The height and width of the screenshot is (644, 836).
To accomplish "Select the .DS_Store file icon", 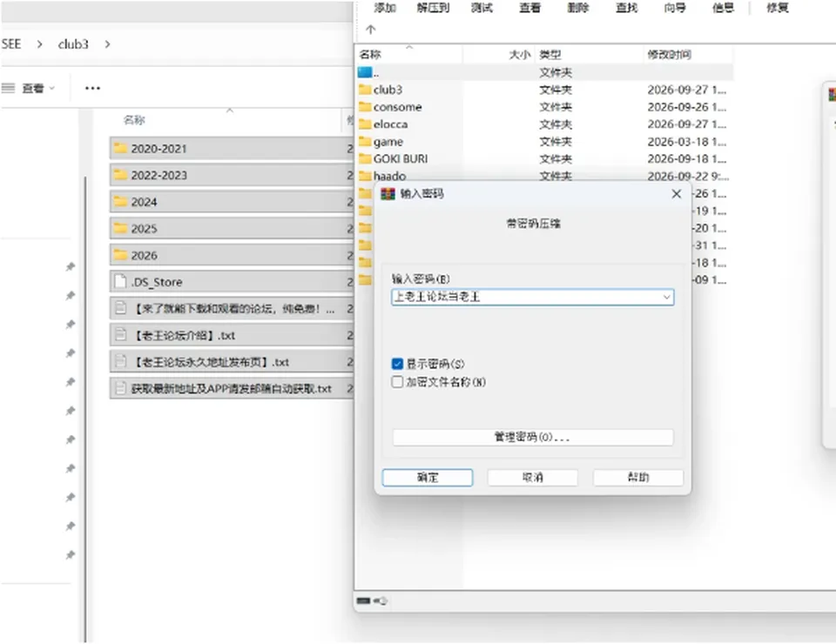I will click(x=121, y=281).
